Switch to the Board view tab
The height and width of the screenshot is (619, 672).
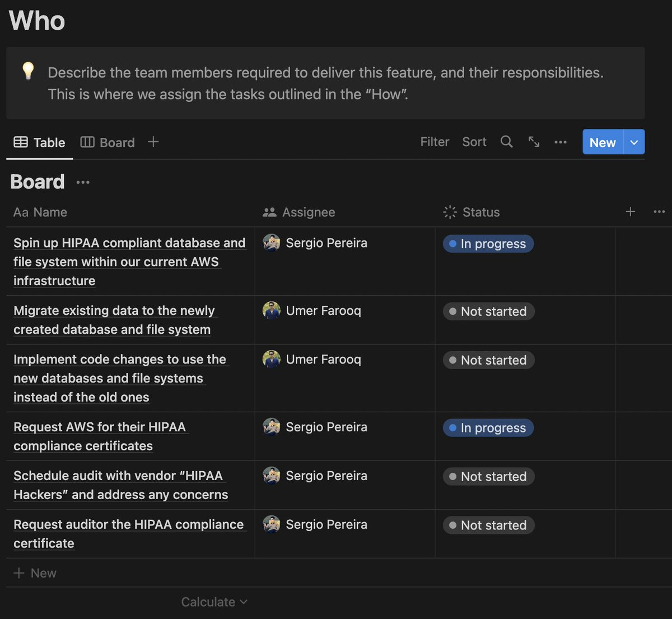click(x=108, y=142)
